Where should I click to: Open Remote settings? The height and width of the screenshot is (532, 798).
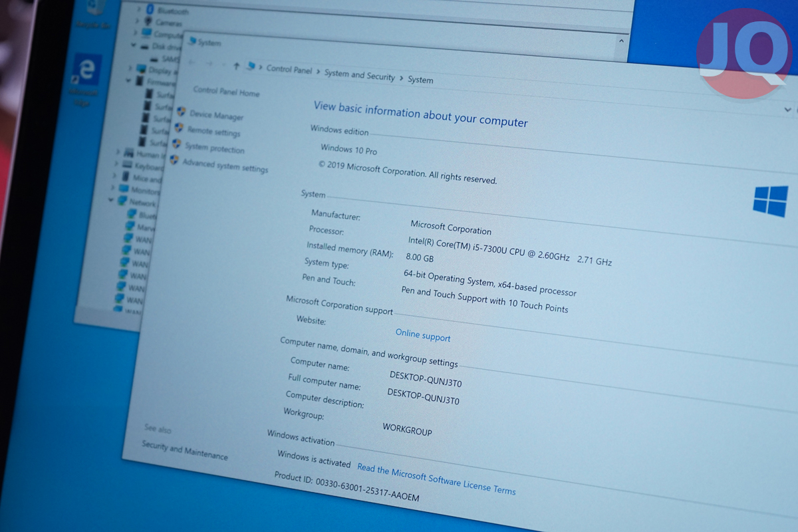[213, 132]
